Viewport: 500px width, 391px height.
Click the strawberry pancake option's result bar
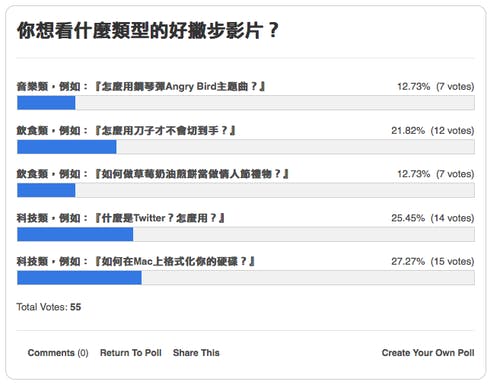click(x=46, y=190)
